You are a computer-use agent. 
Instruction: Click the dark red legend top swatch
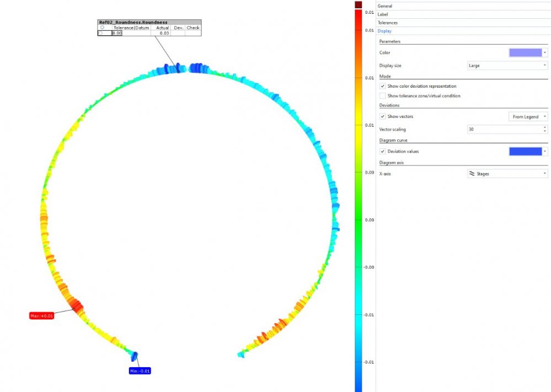tap(359, 4)
